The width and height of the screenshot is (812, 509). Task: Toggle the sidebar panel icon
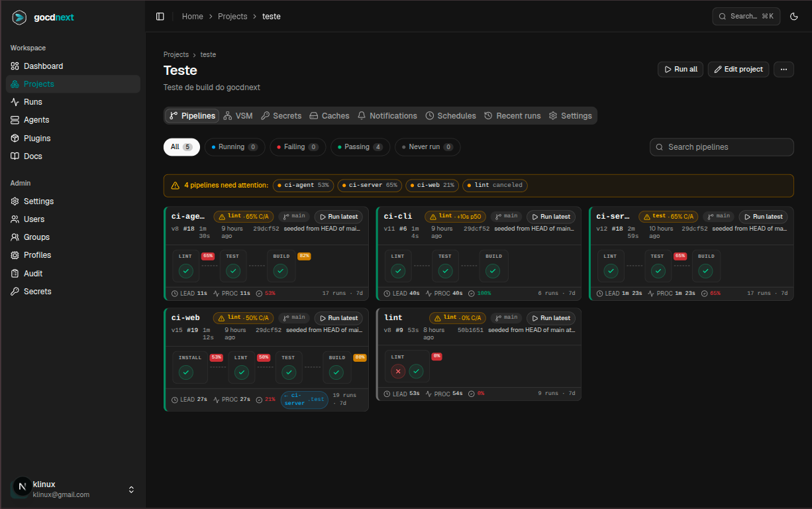[x=160, y=17]
